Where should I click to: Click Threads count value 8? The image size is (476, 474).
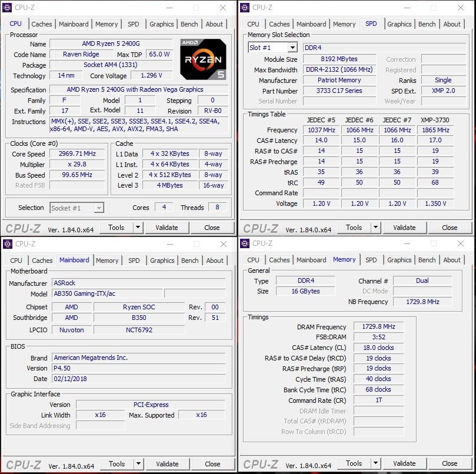pyautogui.click(x=217, y=207)
